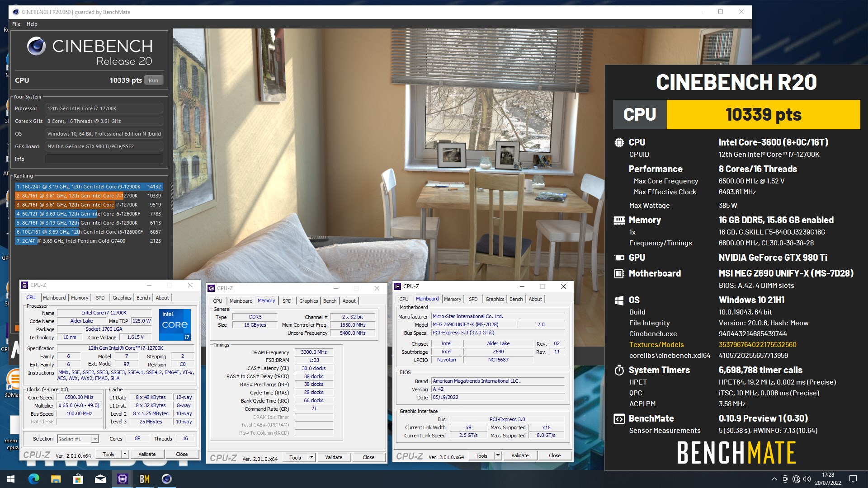Expand Tools dropdown arrow in left CPU-Z window
Viewport: 868px width, 488px height.
point(125,454)
